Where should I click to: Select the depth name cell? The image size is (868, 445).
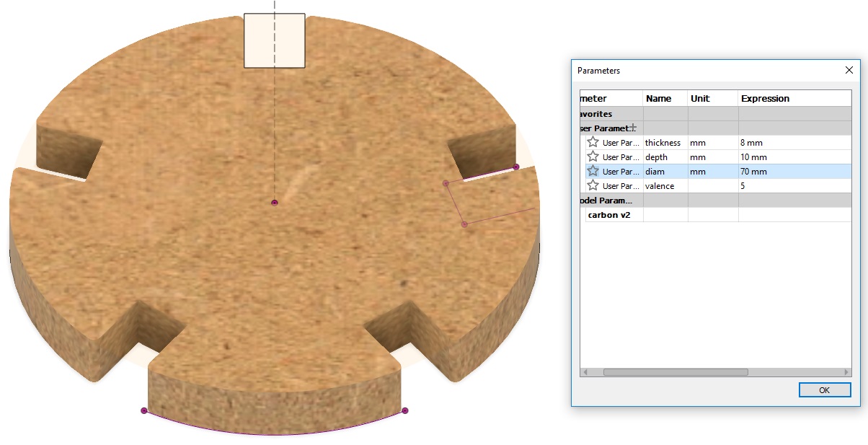(665, 157)
